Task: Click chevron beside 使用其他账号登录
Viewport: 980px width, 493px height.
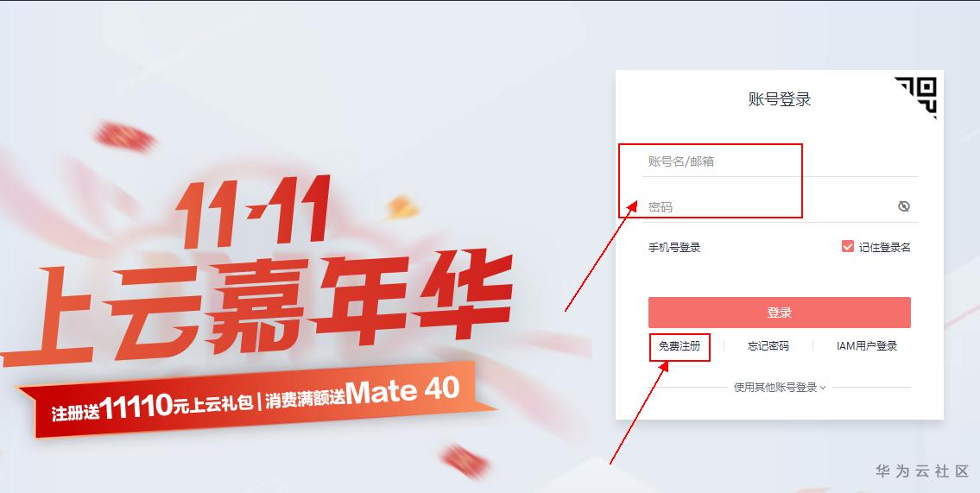Action: (x=823, y=388)
